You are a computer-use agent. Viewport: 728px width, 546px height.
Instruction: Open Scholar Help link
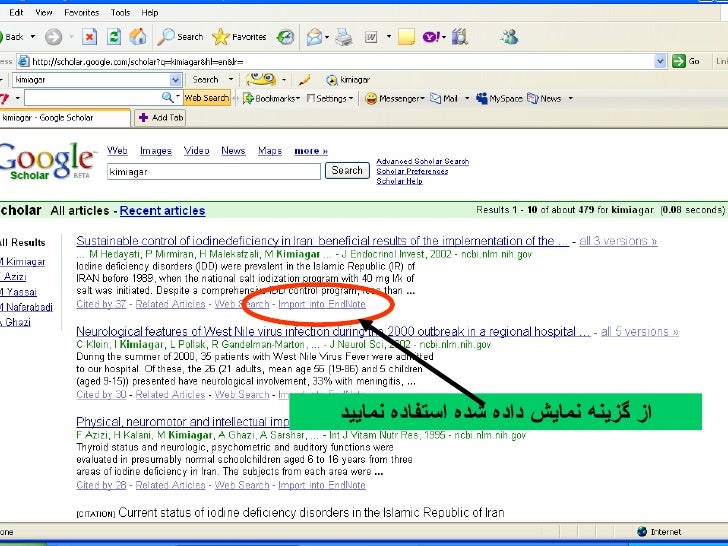click(399, 181)
